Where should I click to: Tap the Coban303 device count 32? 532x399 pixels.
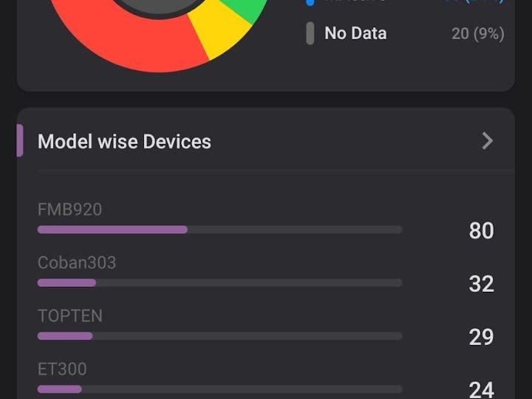[481, 284]
